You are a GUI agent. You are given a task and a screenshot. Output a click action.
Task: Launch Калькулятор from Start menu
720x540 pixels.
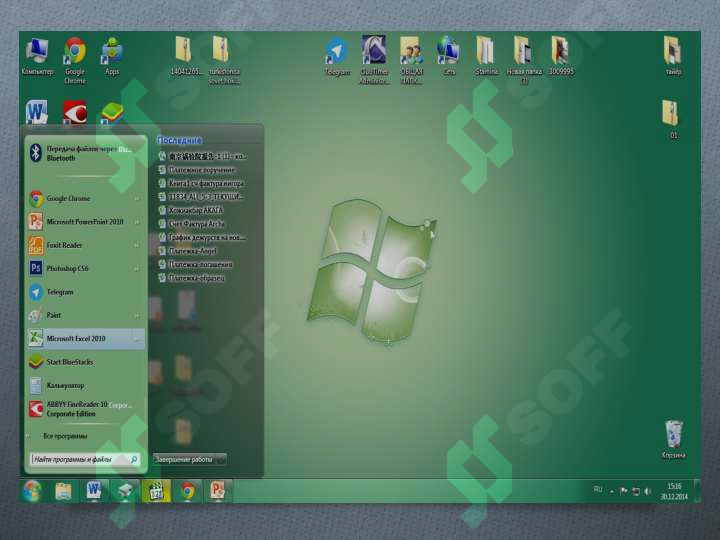pyautogui.click(x=85, y=386)
